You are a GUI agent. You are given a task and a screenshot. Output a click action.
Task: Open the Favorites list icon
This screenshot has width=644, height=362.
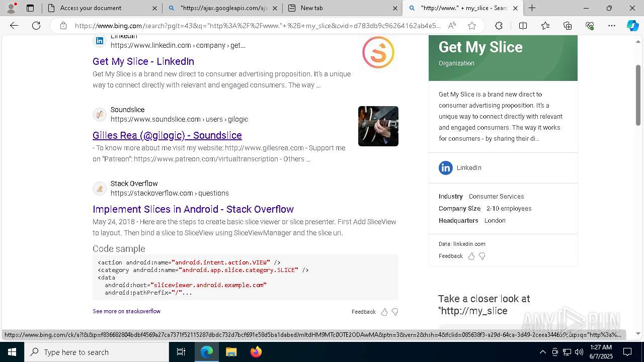coord(545,26)
